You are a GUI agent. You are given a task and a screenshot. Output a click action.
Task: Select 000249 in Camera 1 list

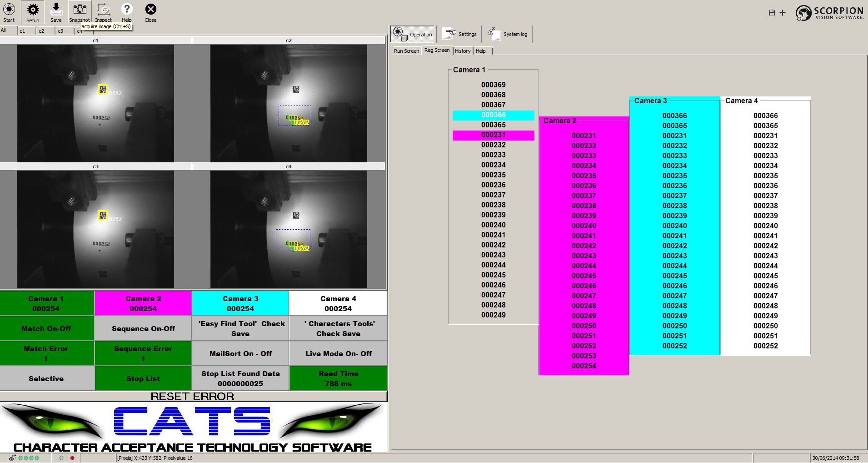[x=494, y=315]
